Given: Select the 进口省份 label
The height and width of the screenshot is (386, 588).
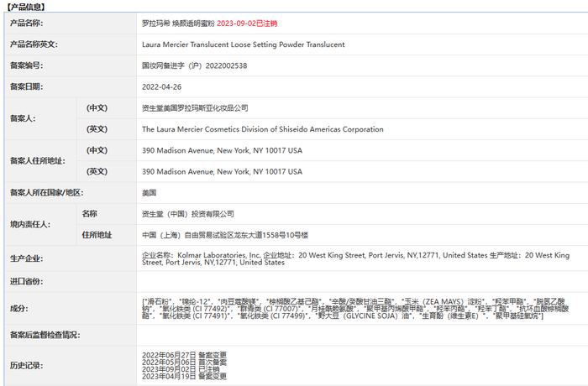Looking at the screenshot, I should tap(26, 281).
